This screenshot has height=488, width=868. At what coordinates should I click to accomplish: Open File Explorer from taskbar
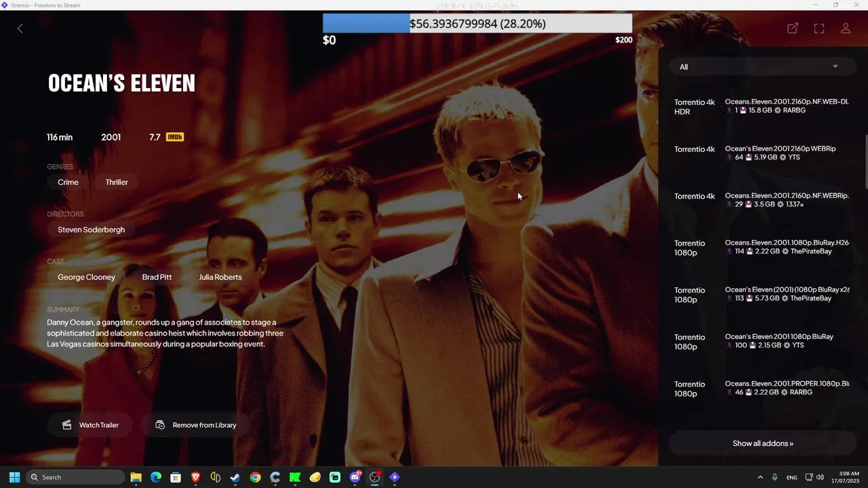point(136,477)
